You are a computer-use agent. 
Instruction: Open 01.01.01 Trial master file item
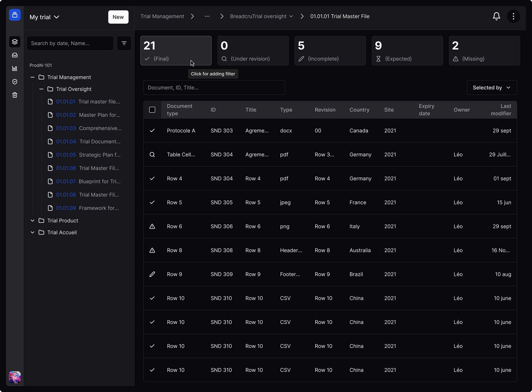84,102
